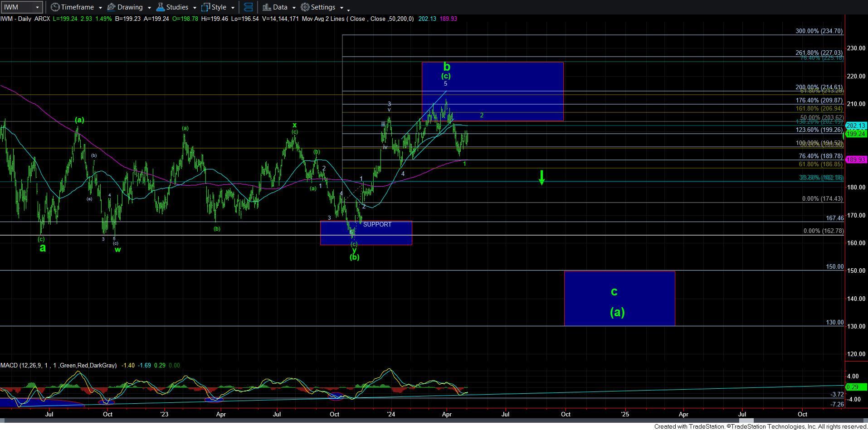Click the IWM - Daily ARCX status text
Viewport: 868px width, 430px height.
pyautogui.click(x=25, y=19)
